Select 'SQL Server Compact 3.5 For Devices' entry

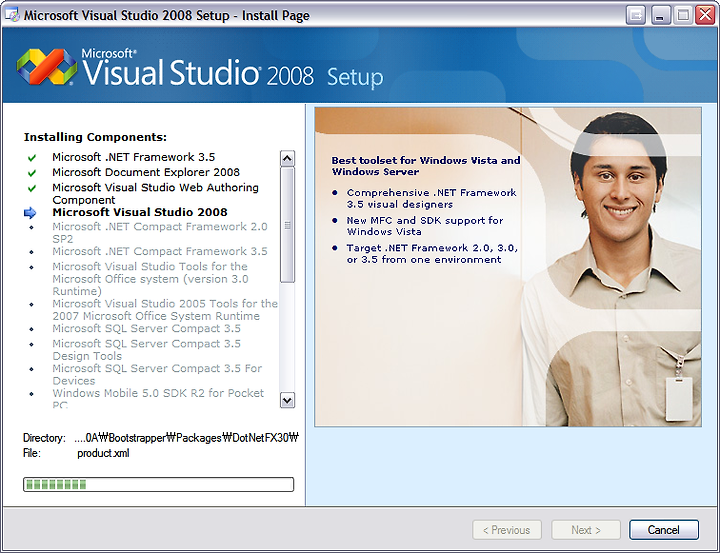pos(157,374)
